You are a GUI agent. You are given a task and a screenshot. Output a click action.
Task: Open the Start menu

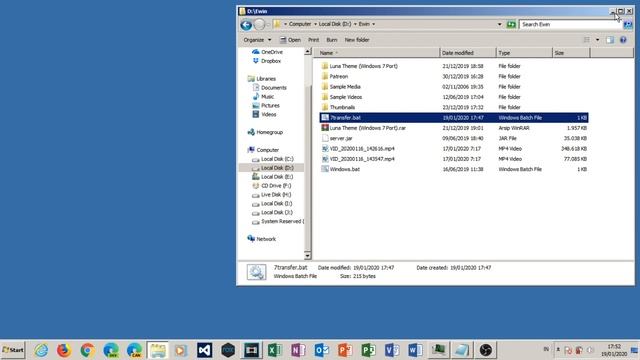[13, 350]
